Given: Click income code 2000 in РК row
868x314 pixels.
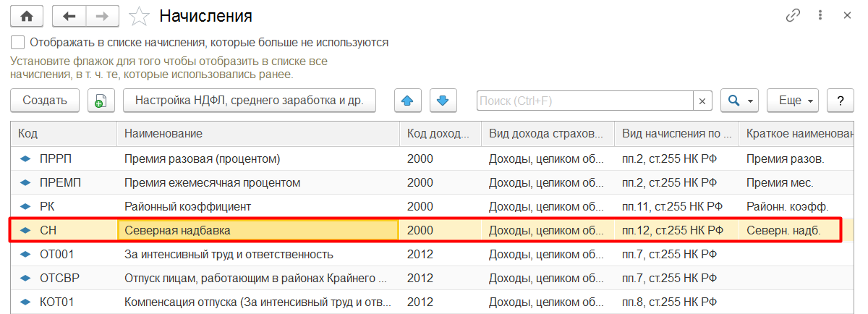Looking at the screenshot, I should [x=441, y=206].
